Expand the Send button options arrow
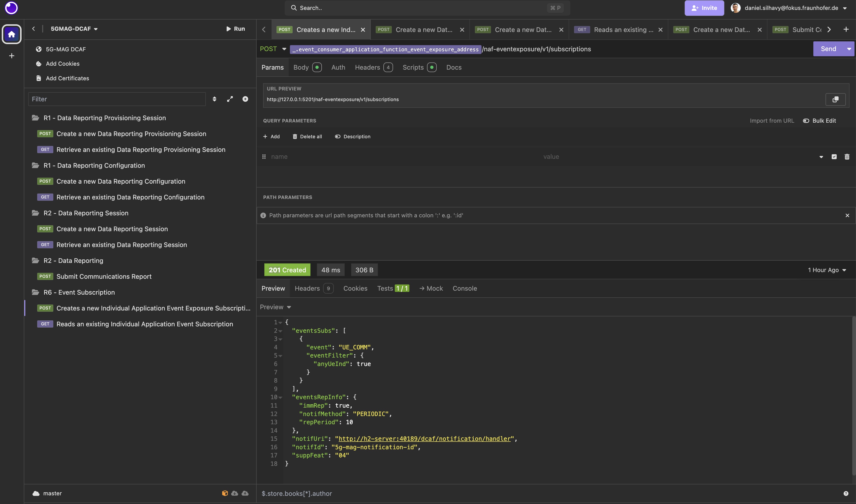The height and width of the screenshot is (504, 856). click(849, 49)
